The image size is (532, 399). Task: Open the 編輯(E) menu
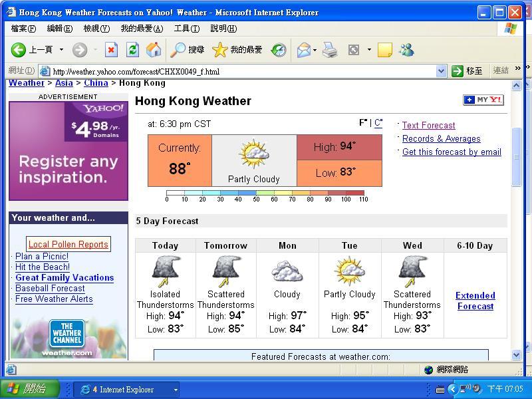(60, 29)
